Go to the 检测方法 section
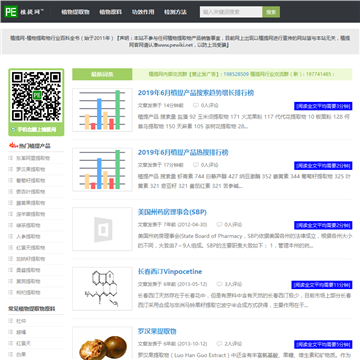 pos(175,12)
